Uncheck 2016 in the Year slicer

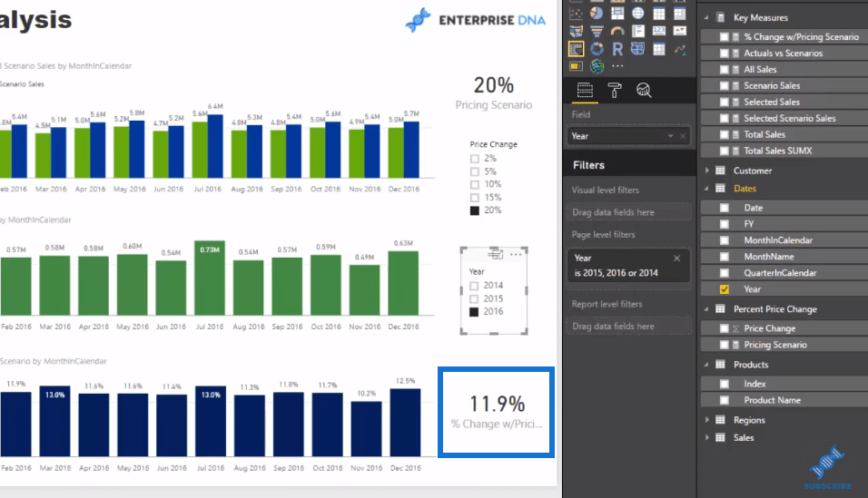tap(474, 312)
